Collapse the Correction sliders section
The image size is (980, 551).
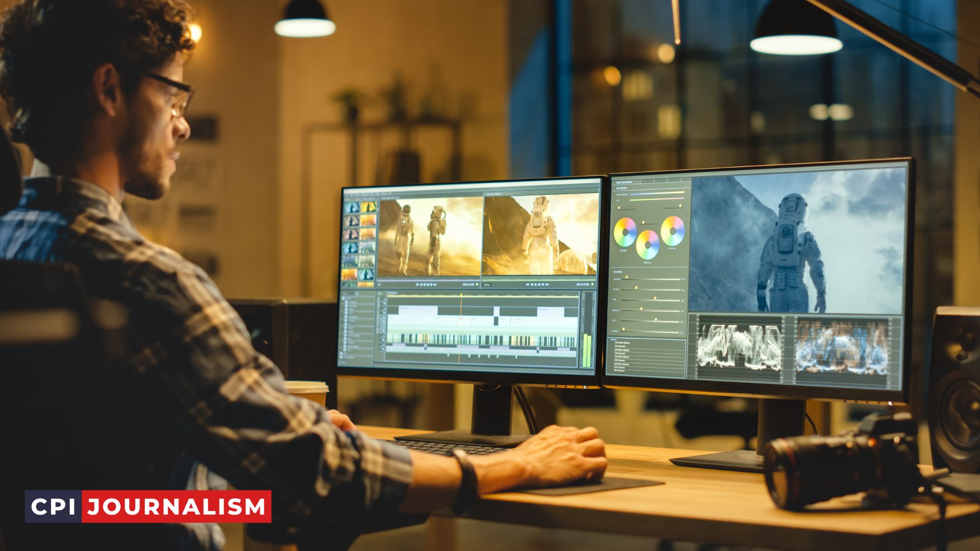click(618, 271)
